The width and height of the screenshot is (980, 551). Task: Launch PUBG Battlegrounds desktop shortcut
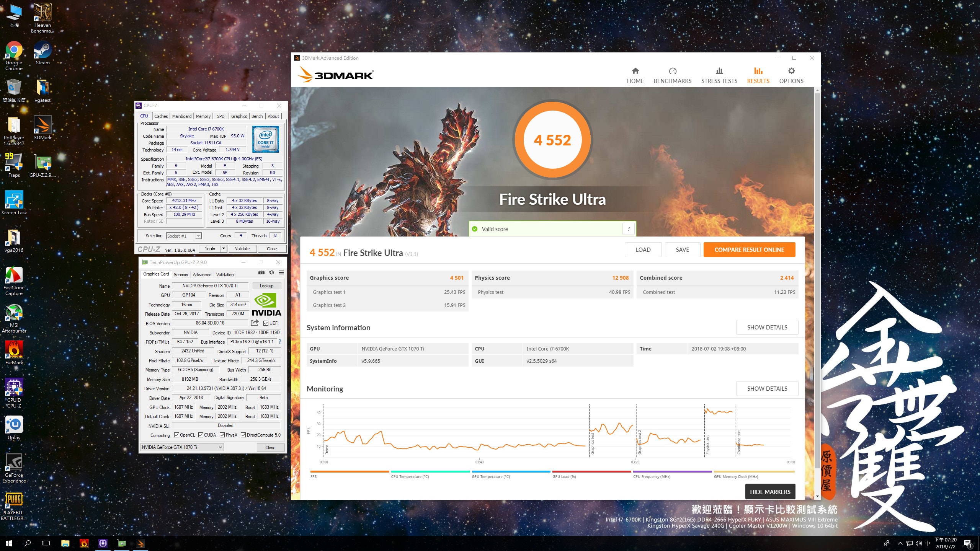(14, 506)
